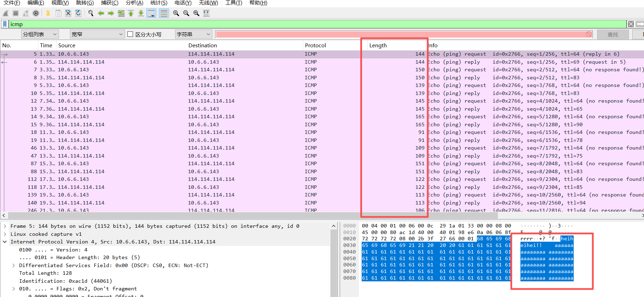Expand Differentiated Services Field row
The image size is (644, 297).
pos(14,265)
